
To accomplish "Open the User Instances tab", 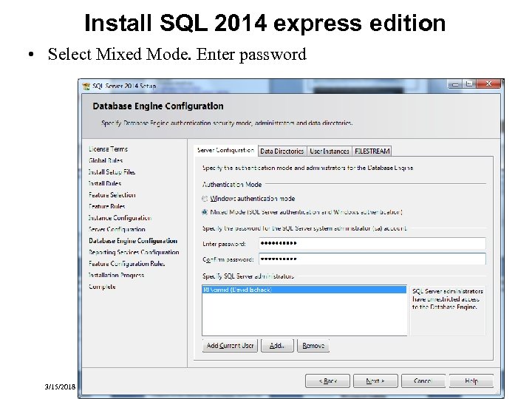I will click(x=329, y=151).
